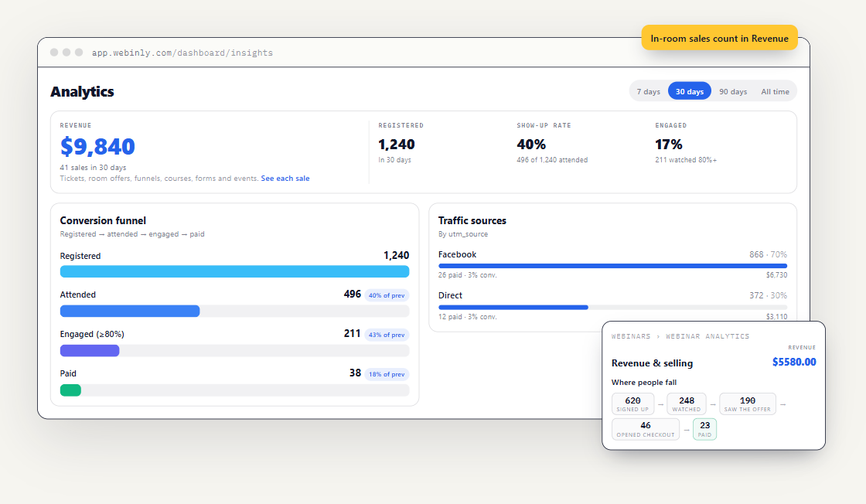866x504 pixels.
Task: Click the $9,840 revenue figure
Action: pyautogui.click(x=97, y=147)
